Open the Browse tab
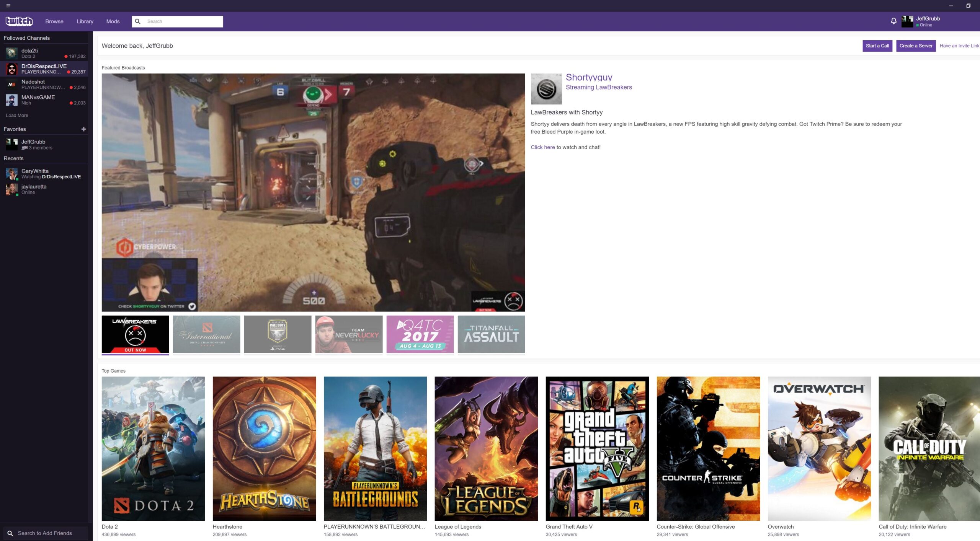Image resolution: width=980 pixels, height=541 pixels. [54, 21]
